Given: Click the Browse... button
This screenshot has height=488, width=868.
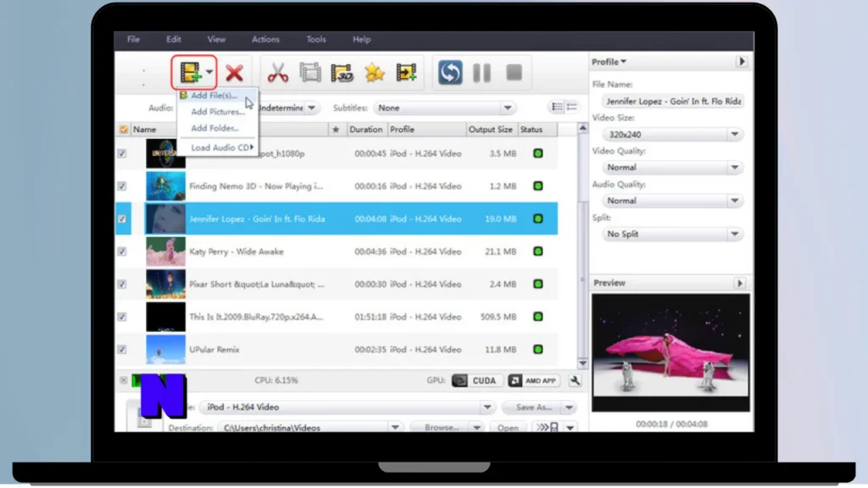Looking at the screenshot, I should coord(441,428).
